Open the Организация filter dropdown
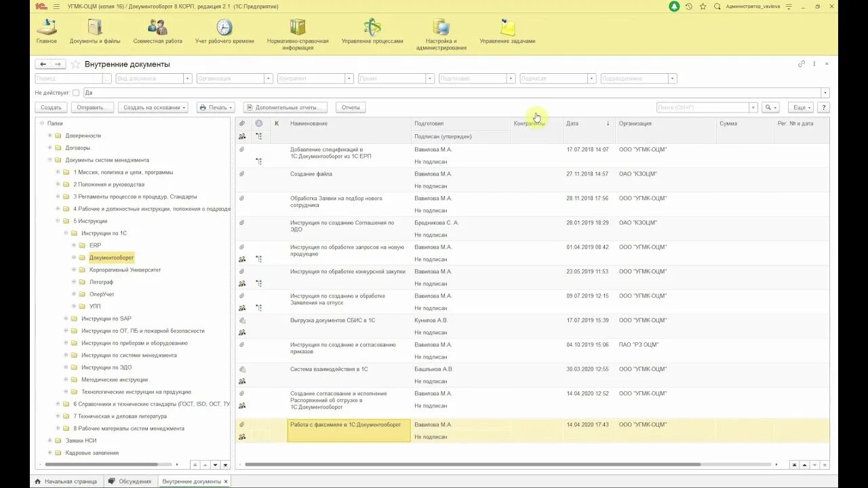This screenshot has height=488, width=868. pyautogui.click(x=269, y=79)
